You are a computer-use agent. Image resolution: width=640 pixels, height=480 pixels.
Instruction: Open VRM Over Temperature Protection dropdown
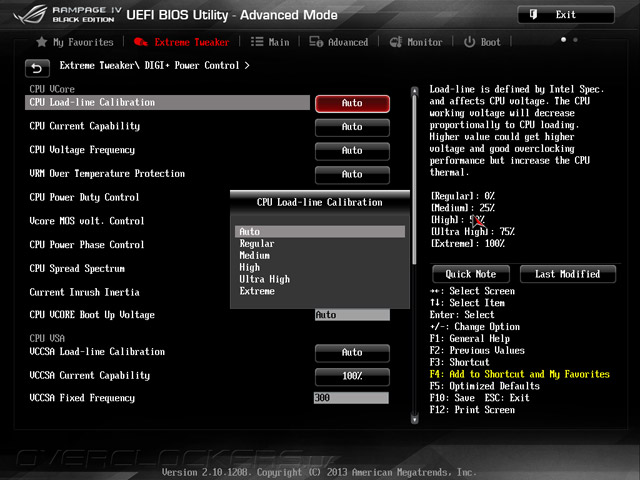tap(352, 174)
